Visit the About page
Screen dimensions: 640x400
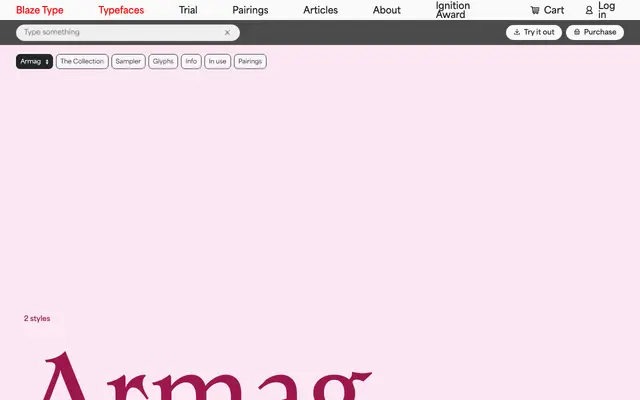click(x=387, y=10)
